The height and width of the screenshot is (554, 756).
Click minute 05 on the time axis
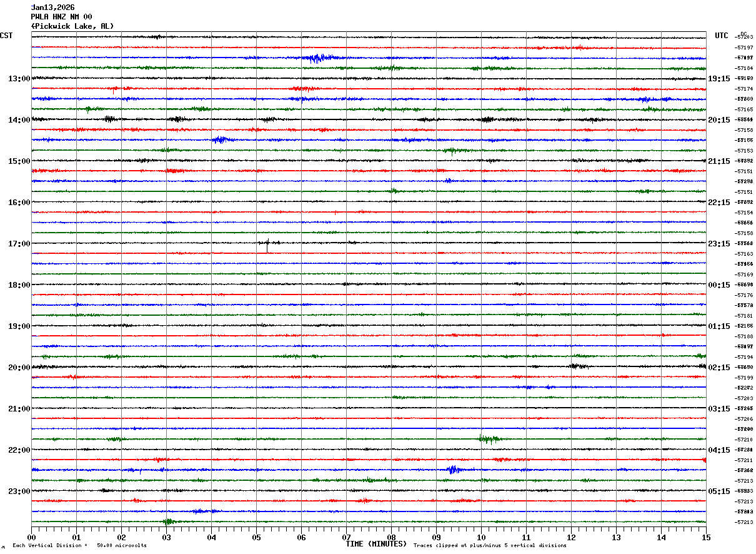(x=256, y=538)
